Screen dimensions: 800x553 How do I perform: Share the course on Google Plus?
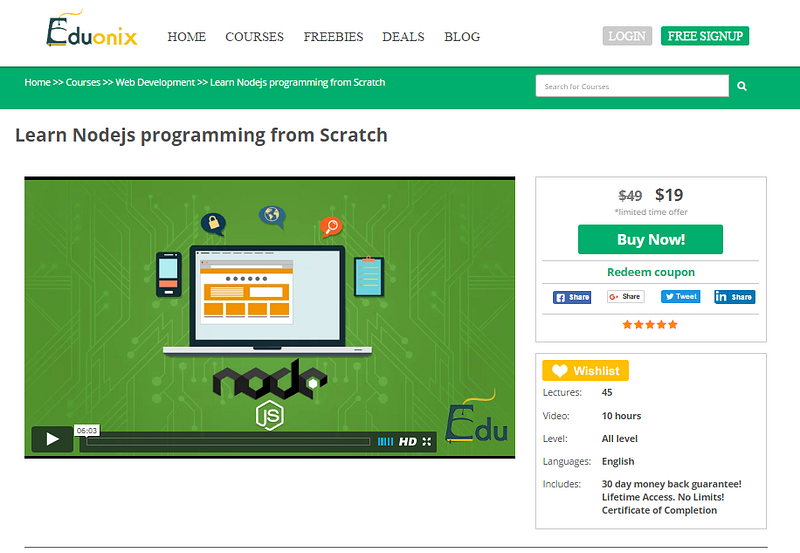point(626,297)
